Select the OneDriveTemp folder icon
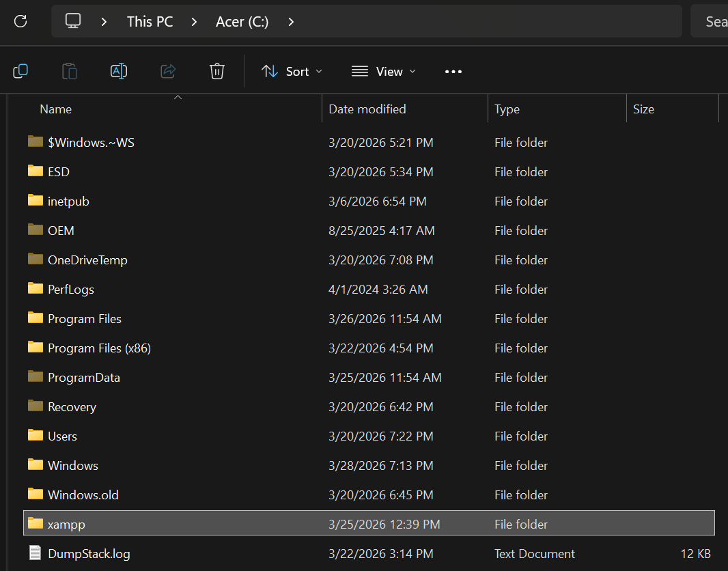 click(36, 259)
